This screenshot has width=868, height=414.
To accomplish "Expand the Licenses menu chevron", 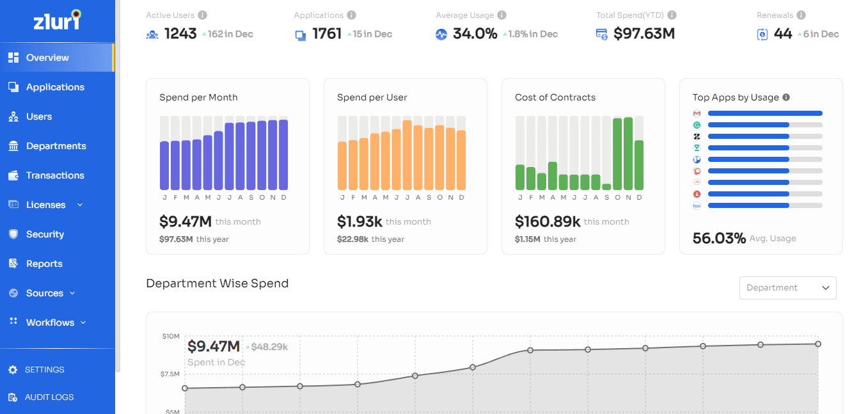I will point(80,204).
